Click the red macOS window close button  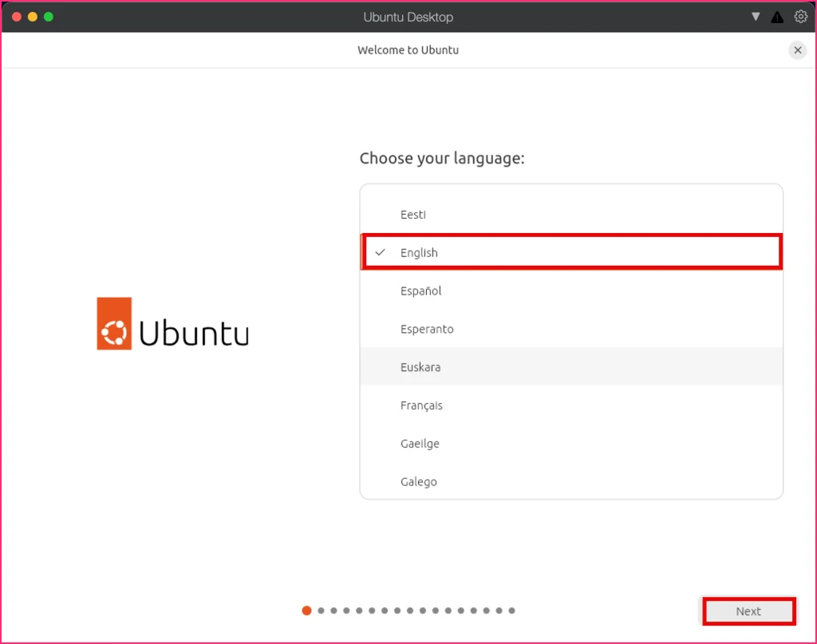tap(17, 17)
